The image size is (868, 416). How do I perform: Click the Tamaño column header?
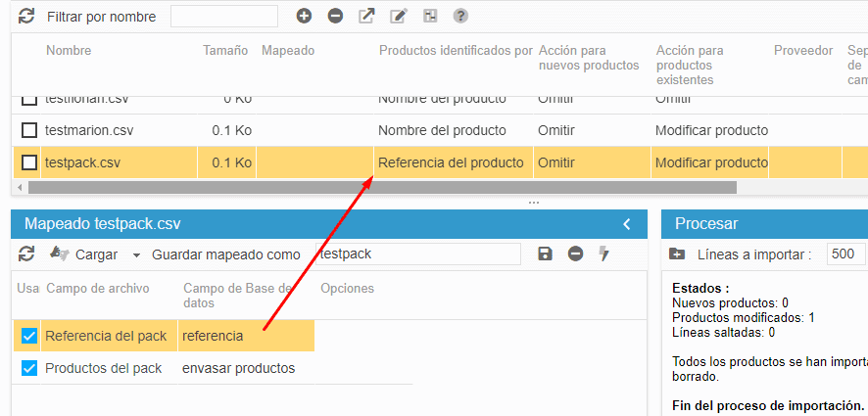[225, 51]
